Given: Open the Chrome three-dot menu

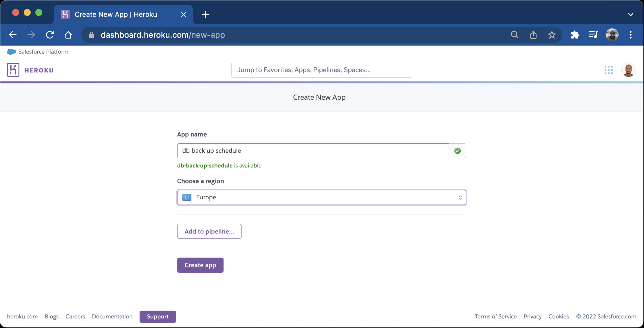Looking at the screenshot, I should 630,34.
